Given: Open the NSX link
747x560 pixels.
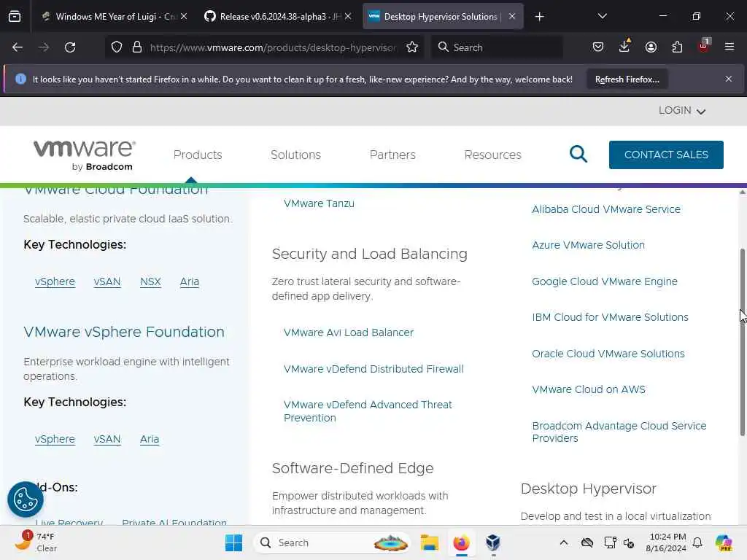Looking at the screenshot, I should coord(150,281).
